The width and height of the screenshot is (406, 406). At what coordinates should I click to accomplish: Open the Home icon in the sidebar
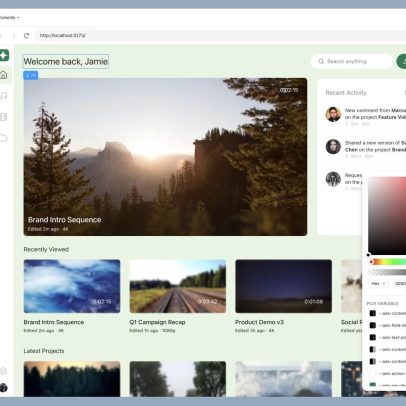point(4,75)
